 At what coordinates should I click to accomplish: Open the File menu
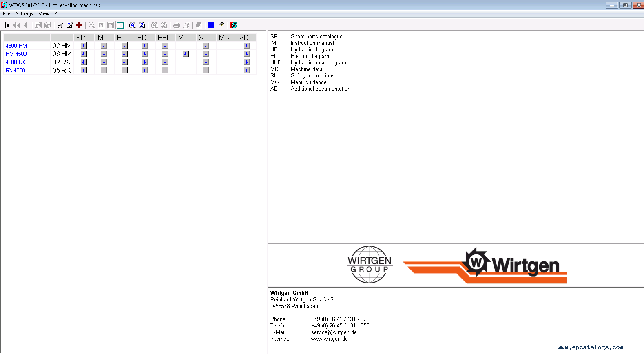tap(7, 14)
